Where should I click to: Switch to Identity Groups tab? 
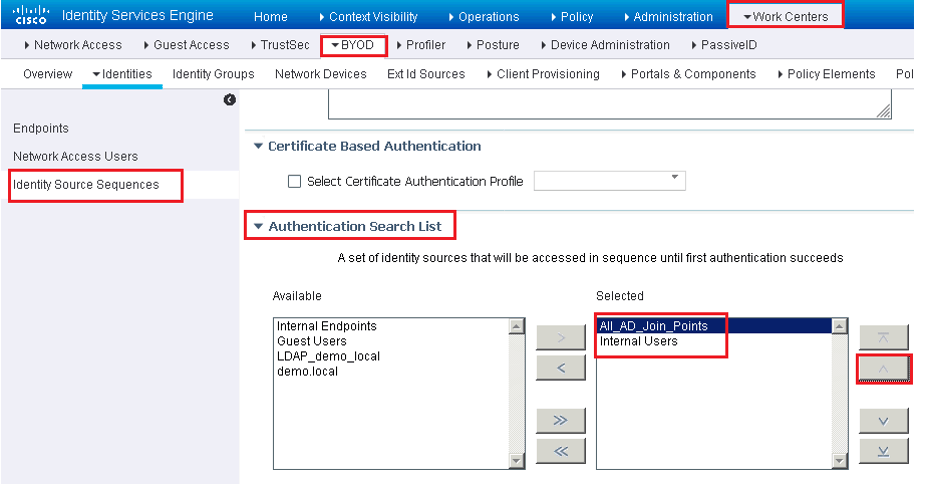pyautogui.click(x=213, y=74)
